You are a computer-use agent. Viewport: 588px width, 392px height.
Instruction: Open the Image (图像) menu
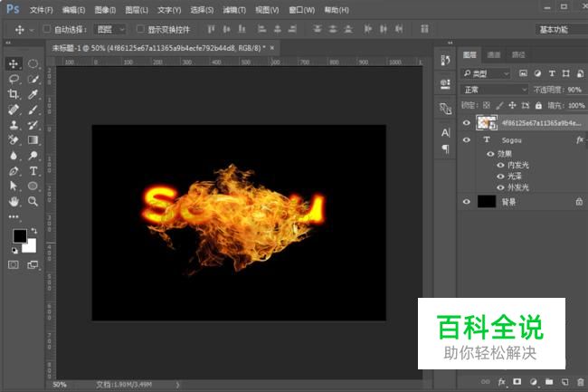coord(105,10)
